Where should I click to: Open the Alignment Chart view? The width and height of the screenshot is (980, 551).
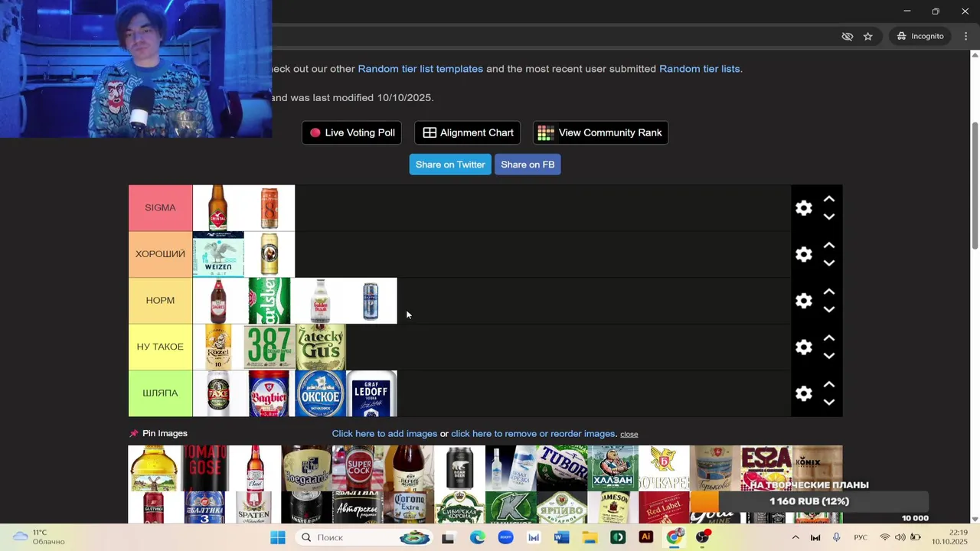point(468,132)
